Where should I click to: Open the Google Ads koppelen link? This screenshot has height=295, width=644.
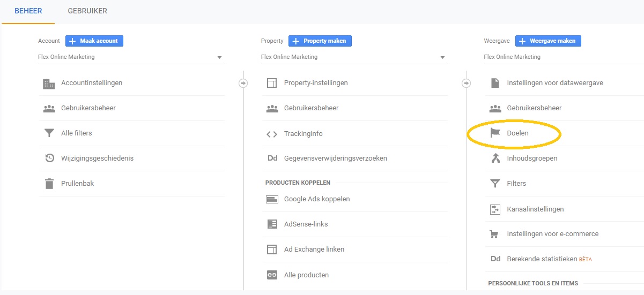tap(317, 199)
